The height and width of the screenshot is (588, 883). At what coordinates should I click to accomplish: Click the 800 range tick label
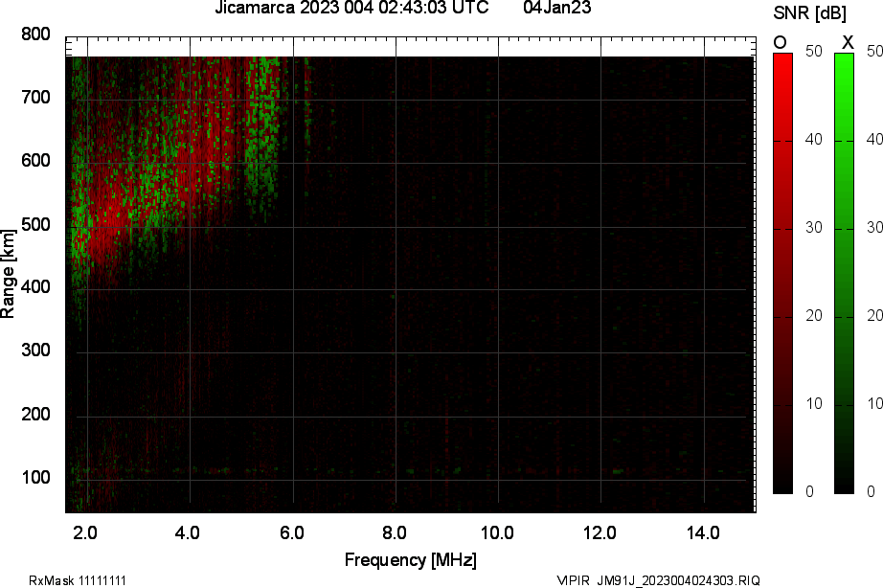(35, 35)
